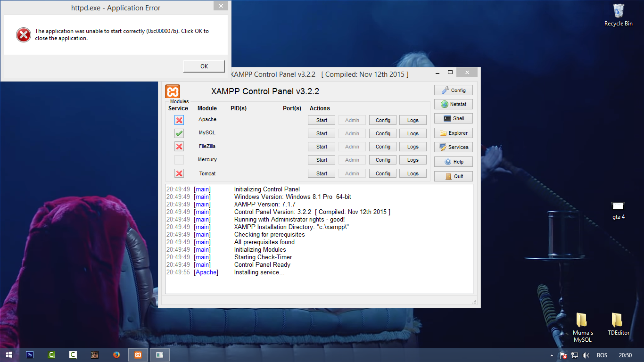Start the FileZilla module
644x362 pixels.
pyautogui.click(x=322, y=147)
